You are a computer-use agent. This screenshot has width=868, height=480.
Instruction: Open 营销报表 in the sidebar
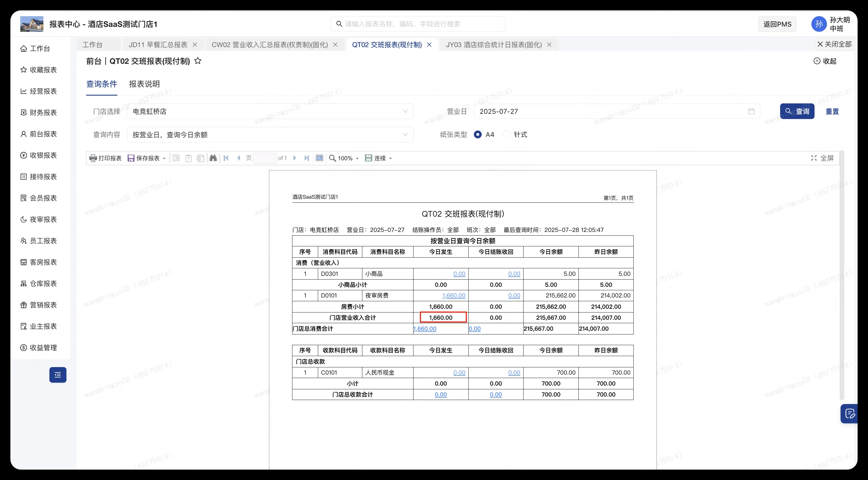(x=38, y=305)
